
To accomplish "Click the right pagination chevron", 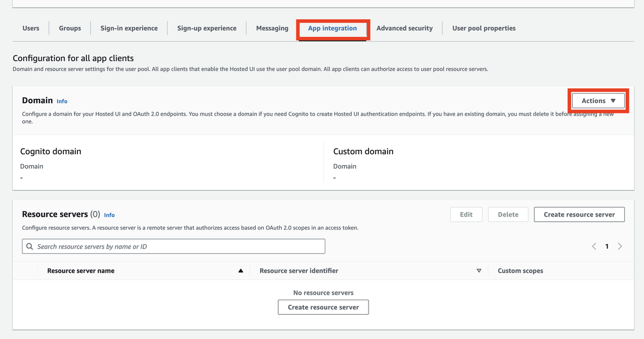I will (620, 246).
